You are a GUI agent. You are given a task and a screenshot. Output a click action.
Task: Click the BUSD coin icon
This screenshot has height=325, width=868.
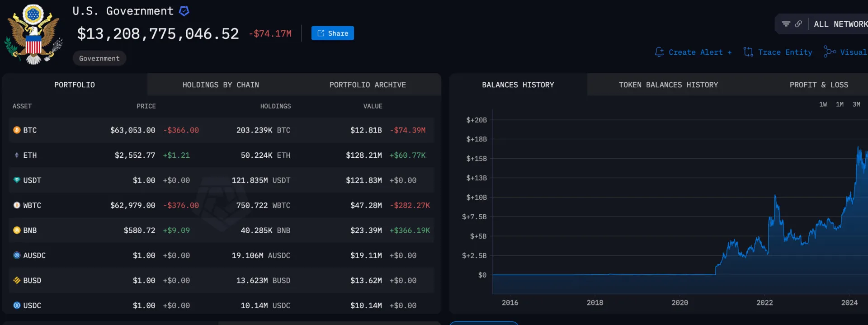[x=17, y=280]
